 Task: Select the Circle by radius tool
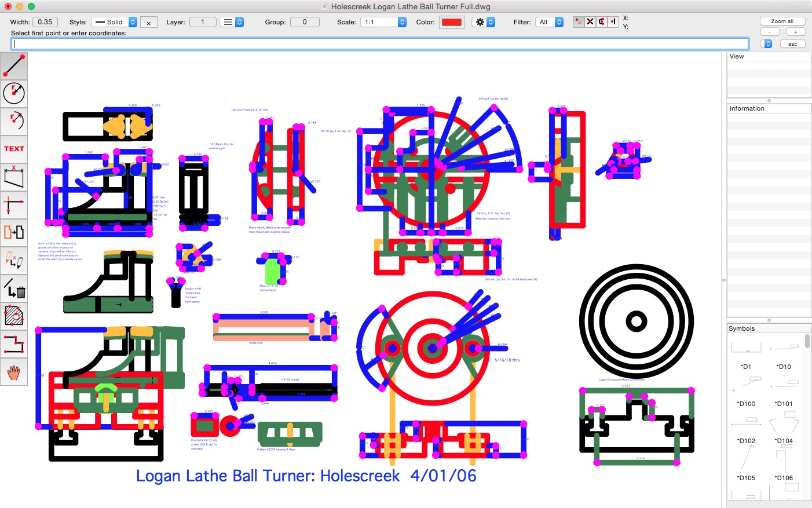(x=14, y=93)
